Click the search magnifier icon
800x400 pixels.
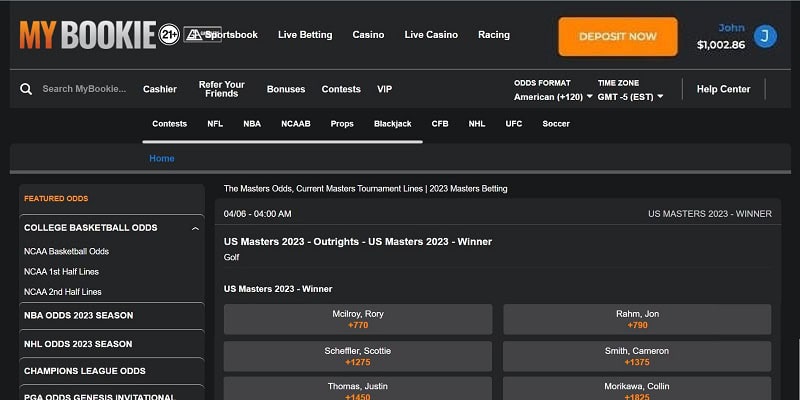[x=26, y=89]
